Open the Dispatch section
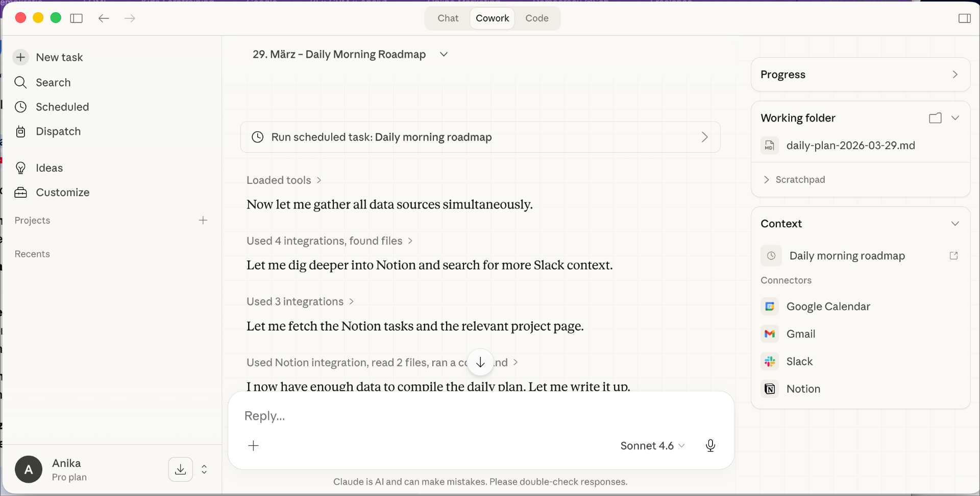 (48, 131)
